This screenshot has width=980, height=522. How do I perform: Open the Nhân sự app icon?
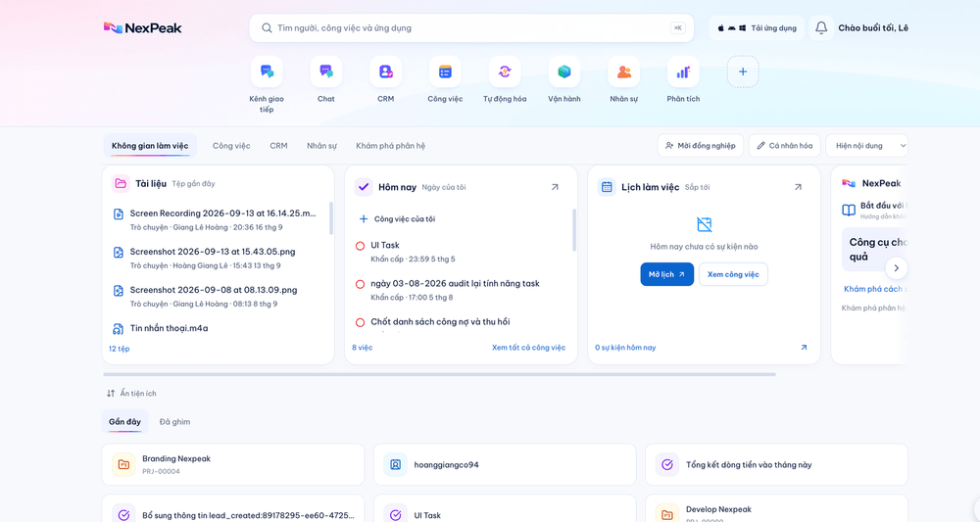coord(623,71)
